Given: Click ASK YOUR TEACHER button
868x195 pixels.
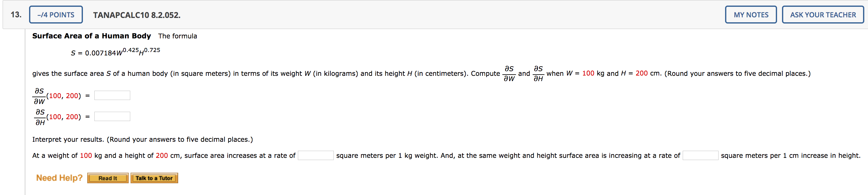Looking at the screenshot, I should [x=823, y=15].
